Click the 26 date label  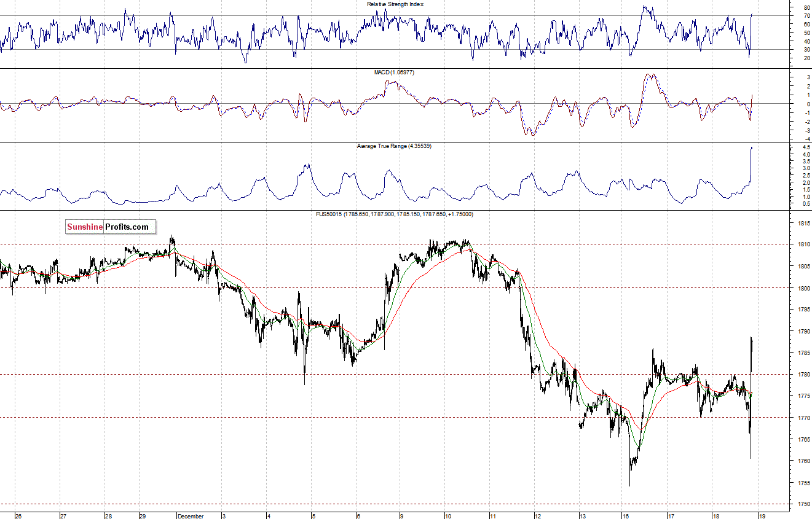pos(18,516)
